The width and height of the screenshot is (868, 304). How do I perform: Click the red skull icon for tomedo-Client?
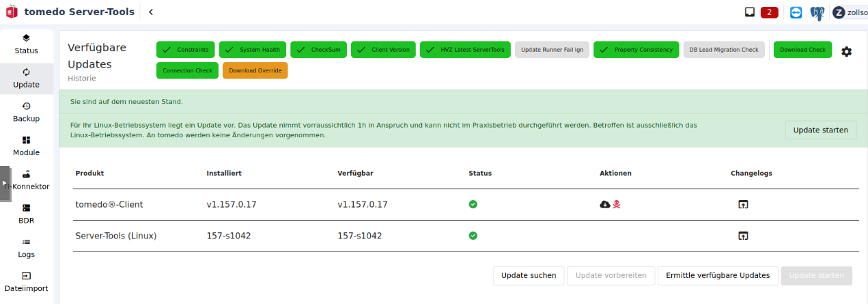point(616,204)
